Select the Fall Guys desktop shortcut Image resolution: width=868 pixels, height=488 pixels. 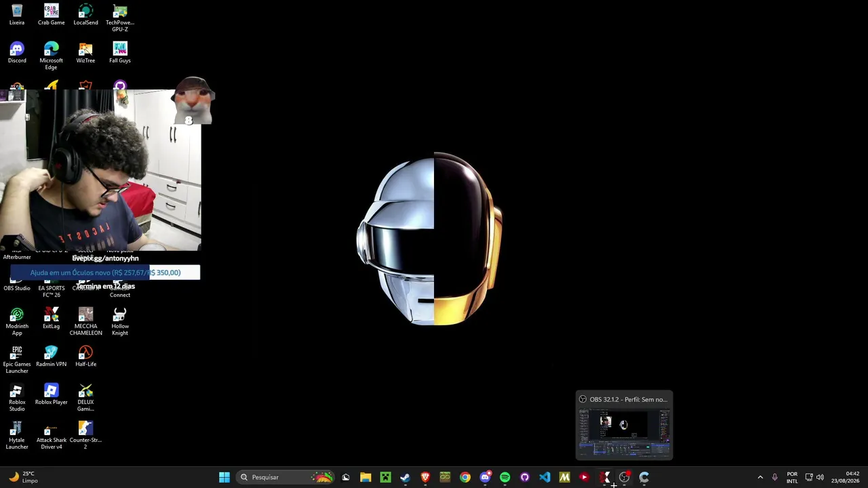point(120,53)
